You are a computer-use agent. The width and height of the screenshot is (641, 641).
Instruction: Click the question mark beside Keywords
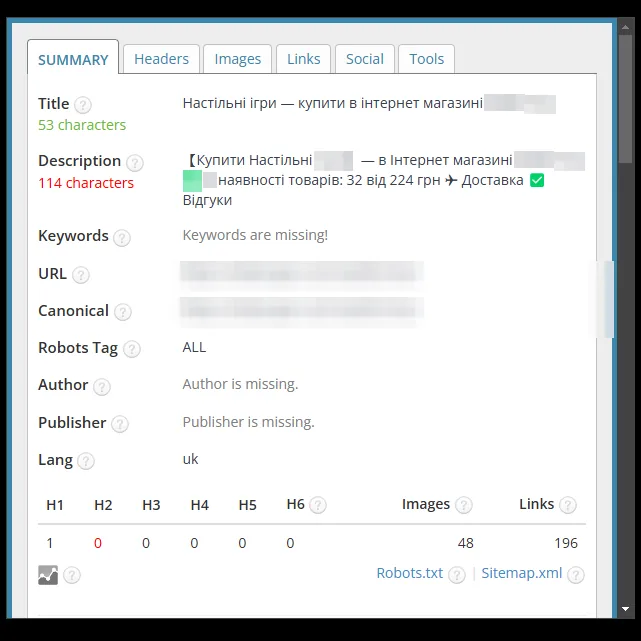tap(122, 238)
